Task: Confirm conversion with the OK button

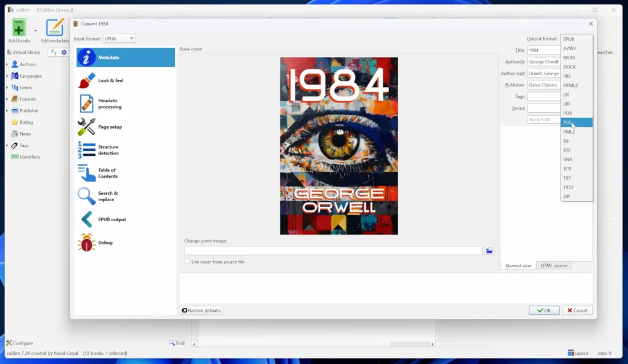Action: coord(544,311)
